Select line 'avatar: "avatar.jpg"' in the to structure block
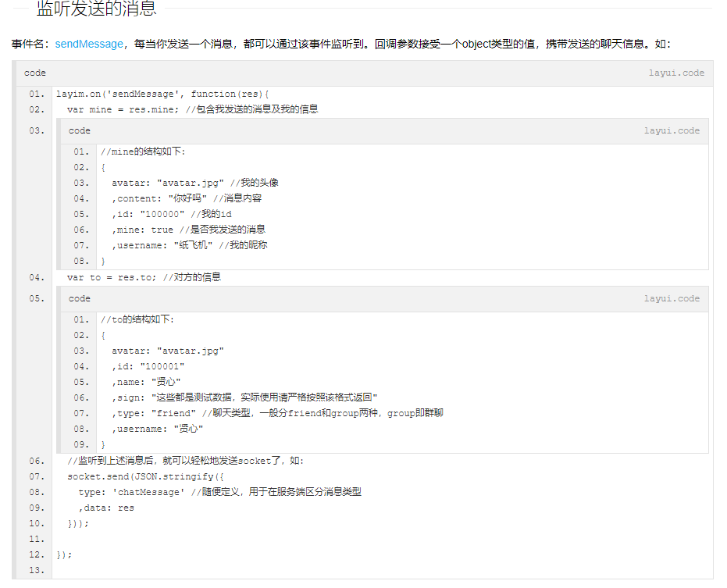The height and width of the screenshot is (588, 727). click(167, 351)
